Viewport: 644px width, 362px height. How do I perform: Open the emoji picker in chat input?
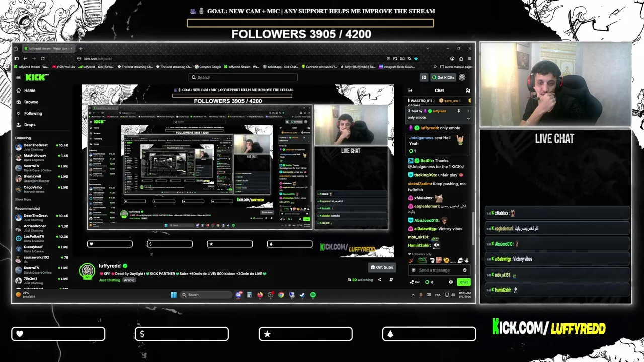click(465, 270)
